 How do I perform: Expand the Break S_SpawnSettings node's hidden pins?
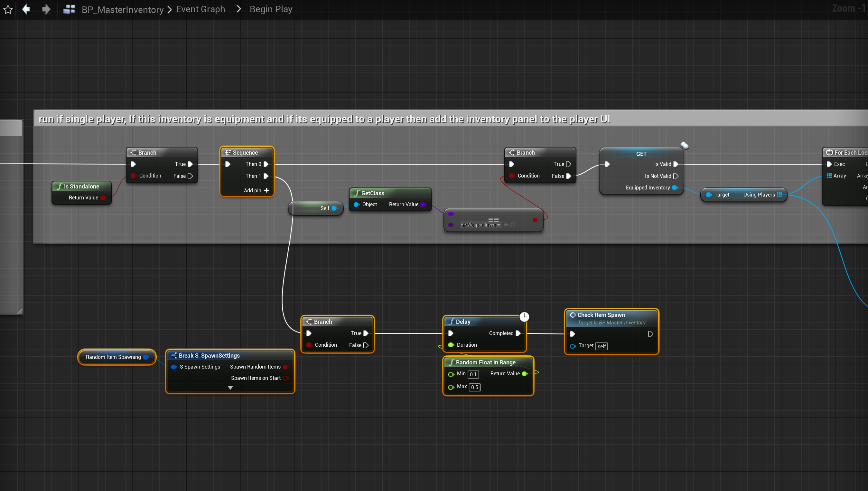(x=230, y=388)
